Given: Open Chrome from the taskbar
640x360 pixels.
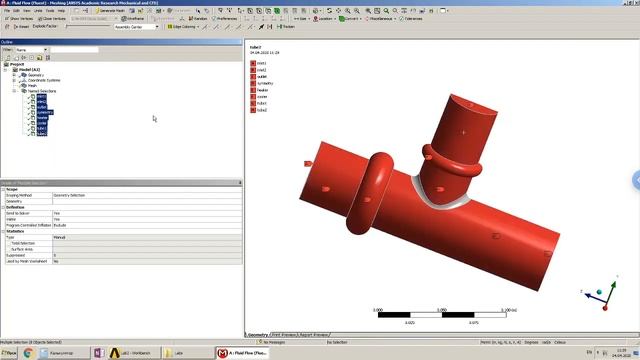Looking at the screenshot, I should (x=28, y=353).
